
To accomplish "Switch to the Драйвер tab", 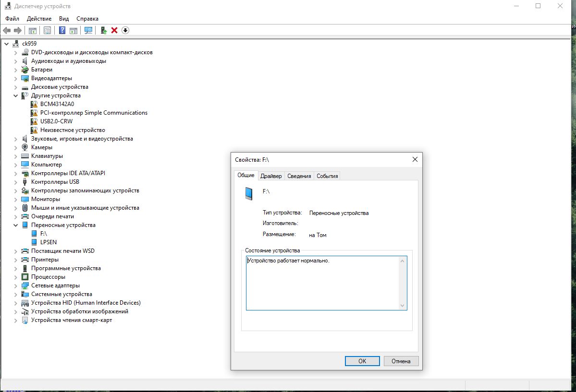I will 271,176.
